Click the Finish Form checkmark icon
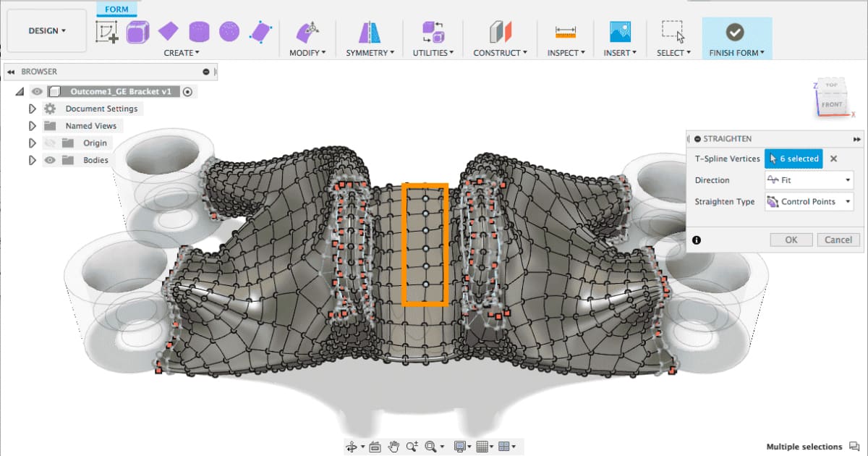Image resolution: width=868 pixels, height=456 pixels. click(x=735, y=32)
